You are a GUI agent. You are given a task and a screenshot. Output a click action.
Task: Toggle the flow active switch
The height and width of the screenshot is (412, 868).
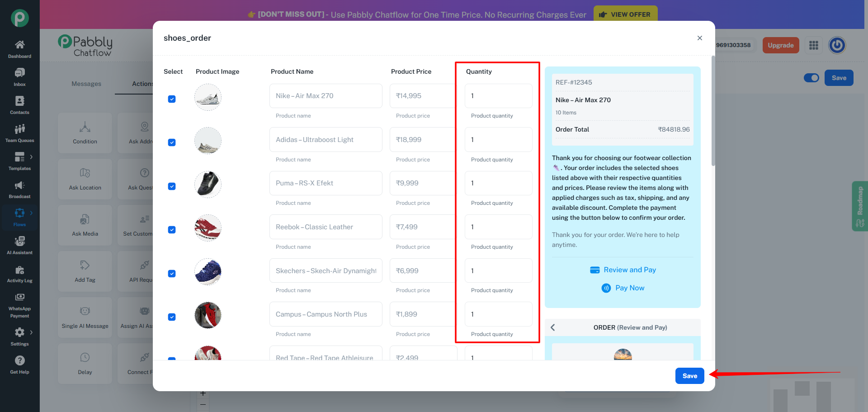[811, 78]
